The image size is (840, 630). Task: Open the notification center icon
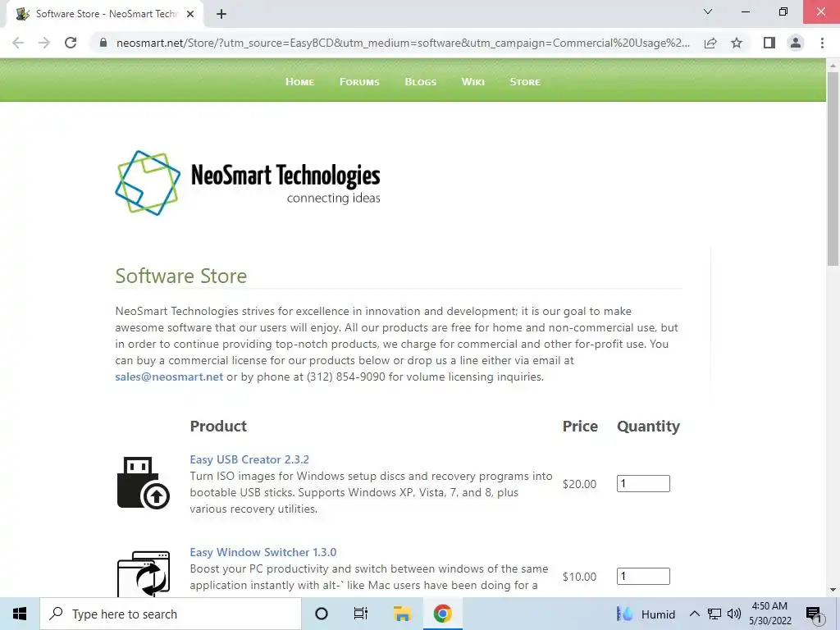815,614
